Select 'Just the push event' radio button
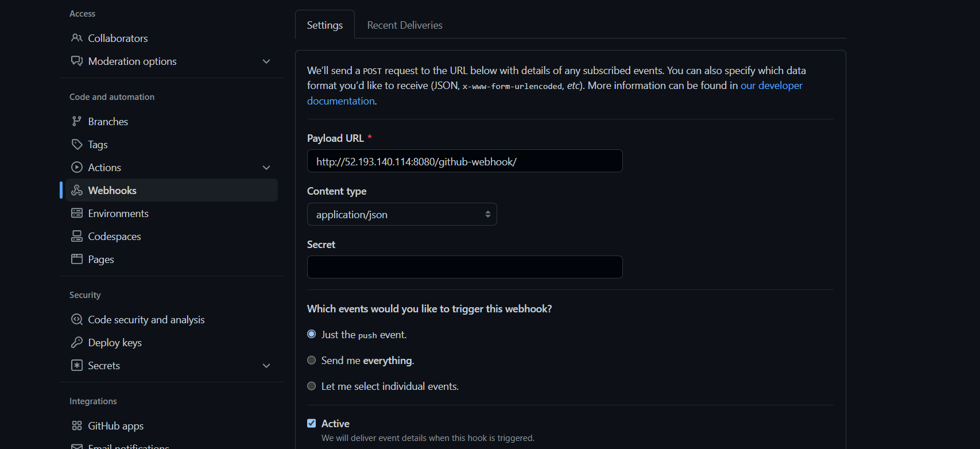Viewport: 980px width, 449px height. (x=312, y=334)
